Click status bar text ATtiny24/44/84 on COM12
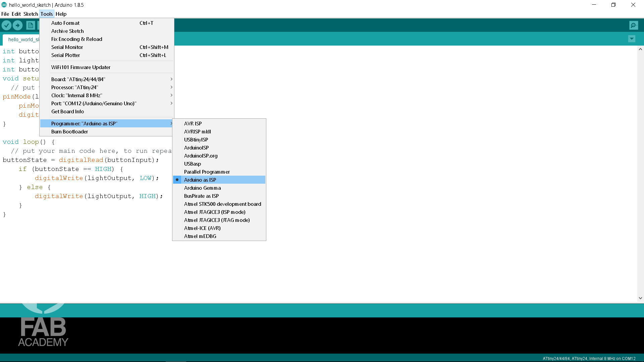 pyautogui.click(x=589, y=358)
